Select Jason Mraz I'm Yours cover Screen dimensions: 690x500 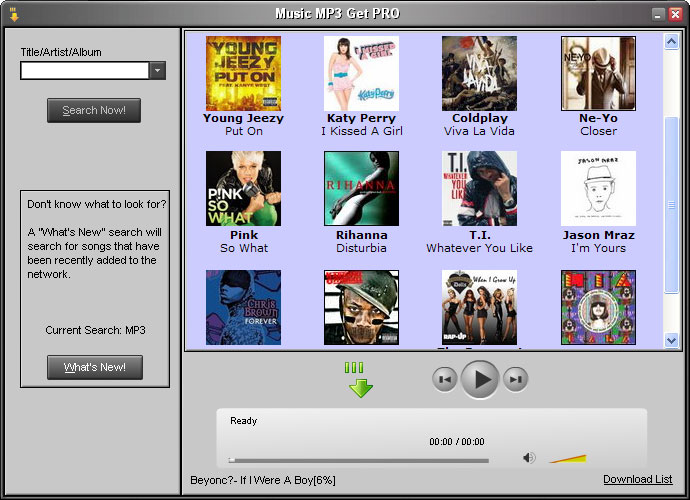pyautogui.click(x=598, y=188)
